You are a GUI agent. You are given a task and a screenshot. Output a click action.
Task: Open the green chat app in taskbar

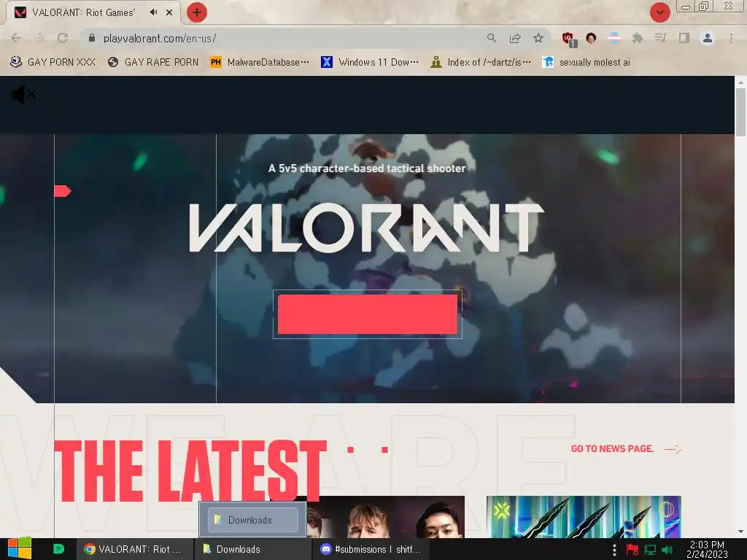tap(58, 549)
